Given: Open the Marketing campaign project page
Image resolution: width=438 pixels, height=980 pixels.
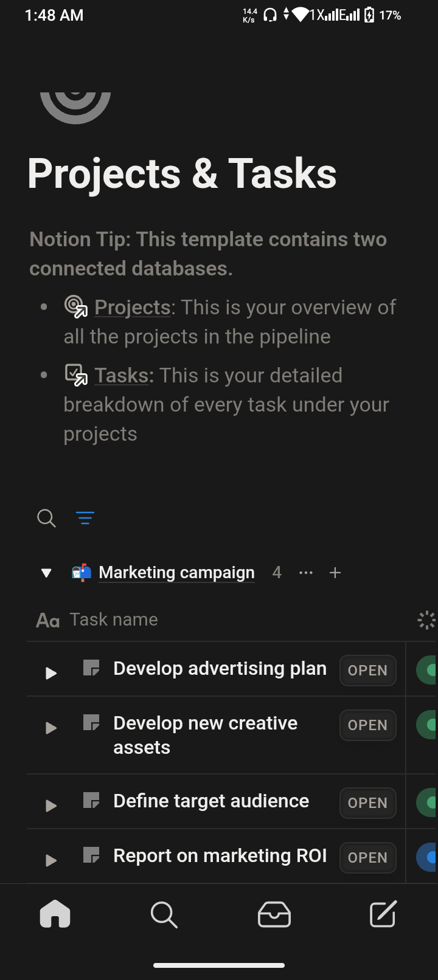Looking at the screenshot, I should pyautogui.click(x=176, y=573).
